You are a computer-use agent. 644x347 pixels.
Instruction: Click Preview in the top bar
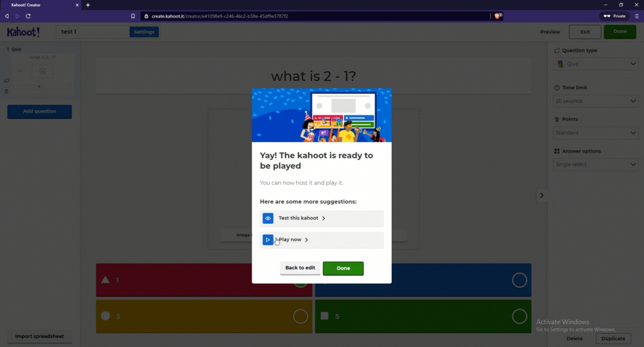(x=550, y=32)
